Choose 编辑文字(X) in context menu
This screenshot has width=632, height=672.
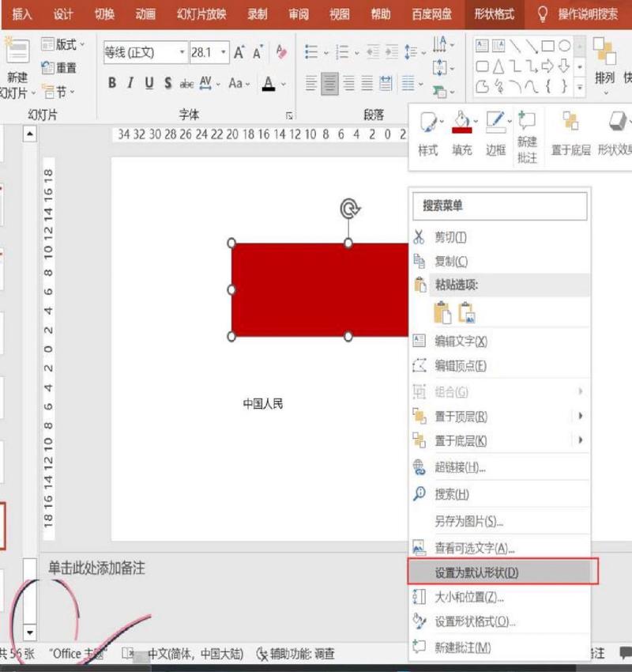click(x=500, y=342)
